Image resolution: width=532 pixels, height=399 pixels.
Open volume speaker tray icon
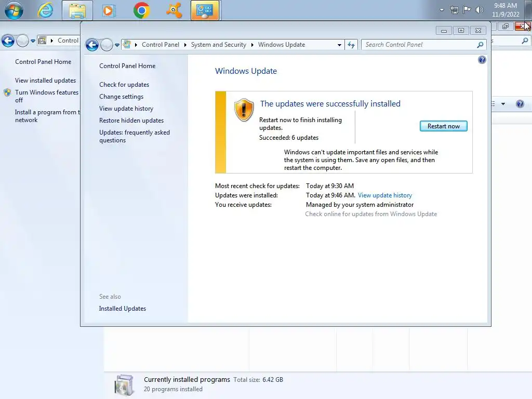(480, 10)
